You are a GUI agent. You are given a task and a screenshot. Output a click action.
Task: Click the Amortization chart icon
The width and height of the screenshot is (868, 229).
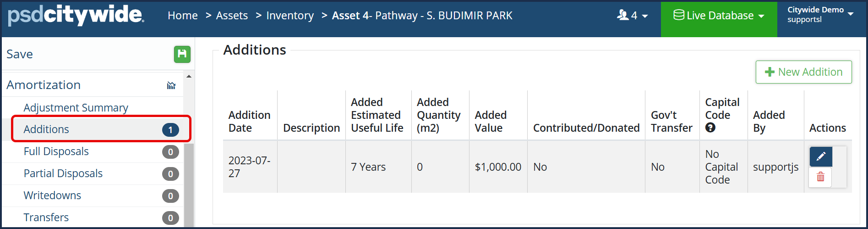point(171,85)
